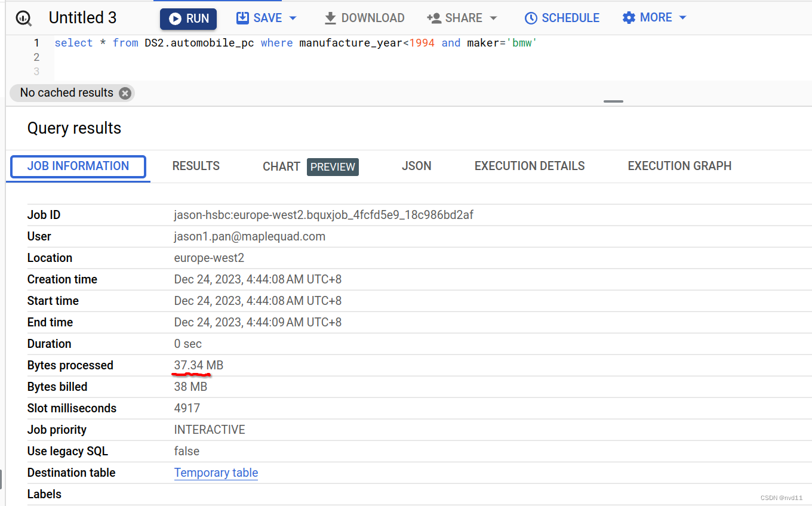Image resolution: width=812 pixels, height=506 pixels.
Task: Click the Slot milliseconds value 4917
Action: [187, 408]
